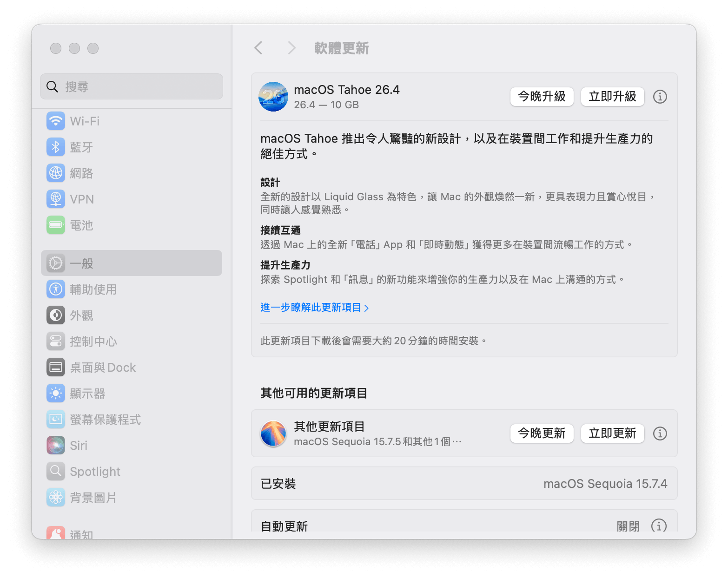This screenshot has height=578, width=728.
Task: Open the 控制中心 icon
Action: (56, 342)
